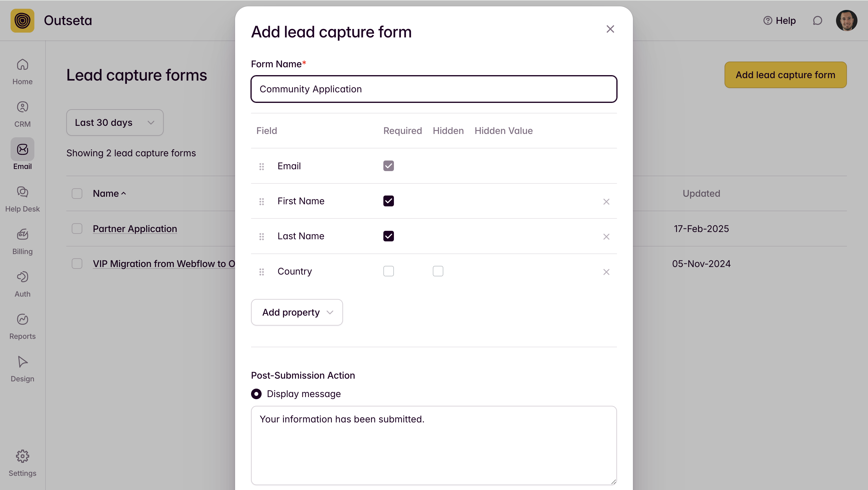Select the Display message radio option
Screen dimensions: 868x490
[x=256, y=393]
